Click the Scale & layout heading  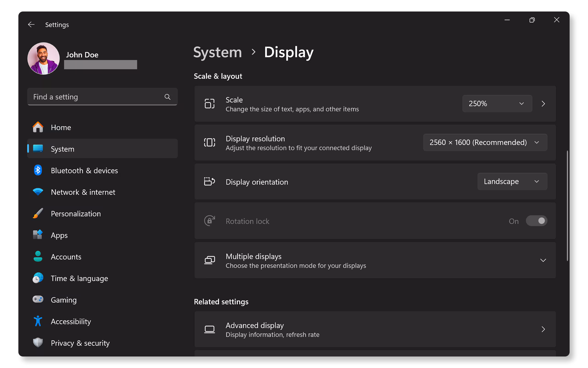[x=218, y=76]
